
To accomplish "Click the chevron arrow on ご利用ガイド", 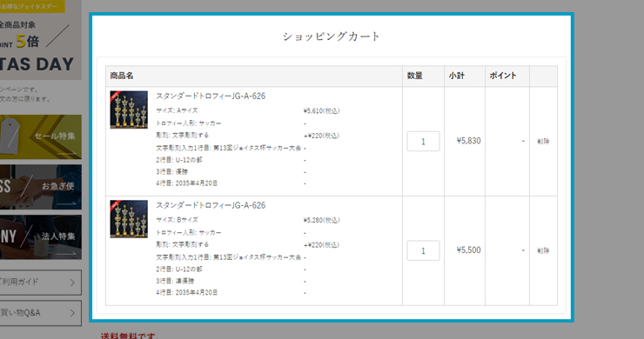I will click(72, 282).
